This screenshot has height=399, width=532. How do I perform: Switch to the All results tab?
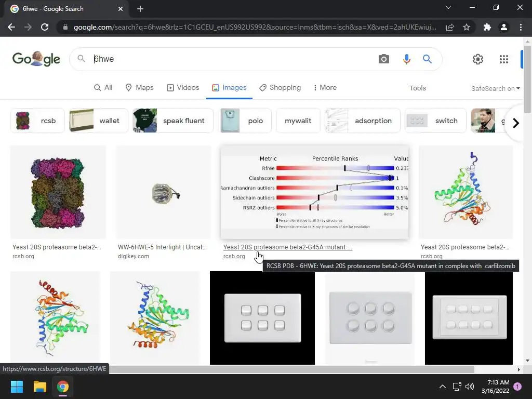point(103,87)
